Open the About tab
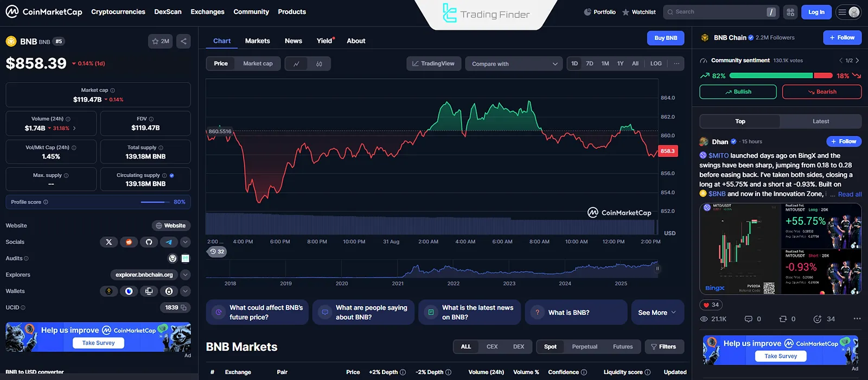Viewport: 868px width, 380px height. tap(356, 41)
